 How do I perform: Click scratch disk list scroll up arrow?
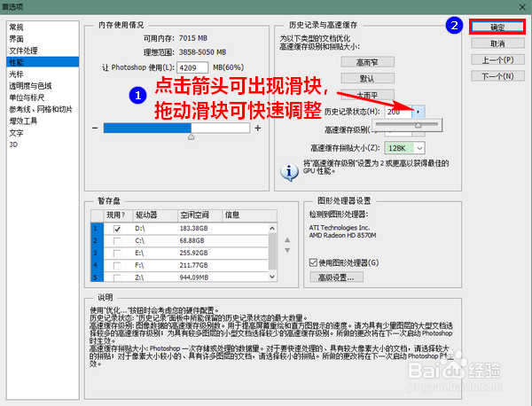click(x=272, y=229)
